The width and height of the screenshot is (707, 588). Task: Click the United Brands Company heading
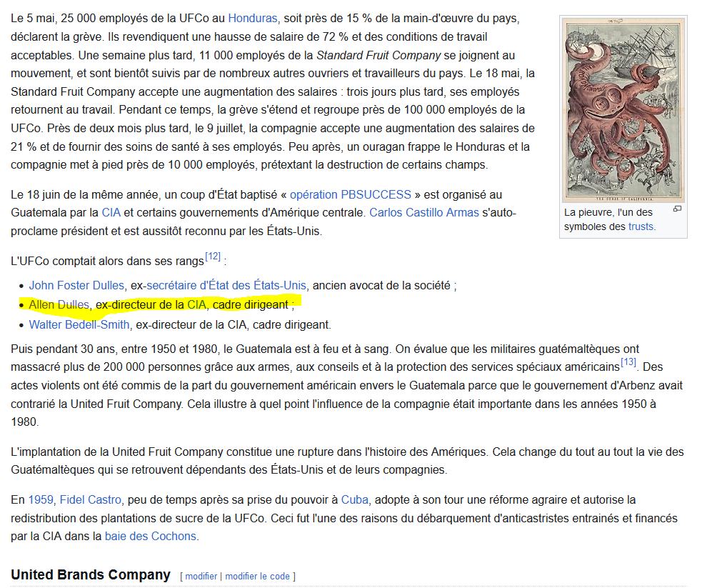coord(91,575)
